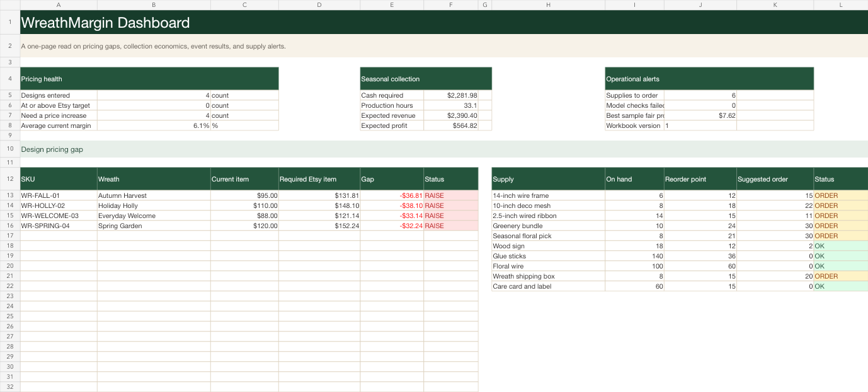The height and width of the screenshot is (392, 868).
Task: Select OK status for Wood sign
Action: pyautogui.click(x=841, y=246)
